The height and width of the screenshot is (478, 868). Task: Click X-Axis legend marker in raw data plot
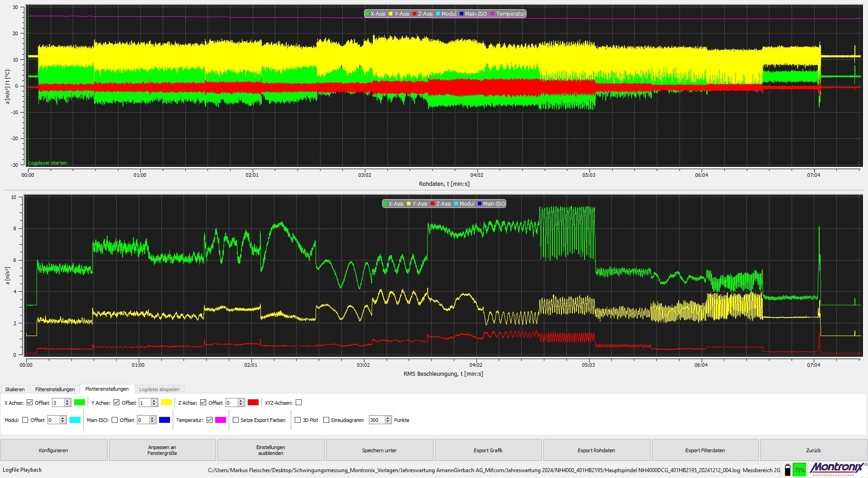coord(368,14)
